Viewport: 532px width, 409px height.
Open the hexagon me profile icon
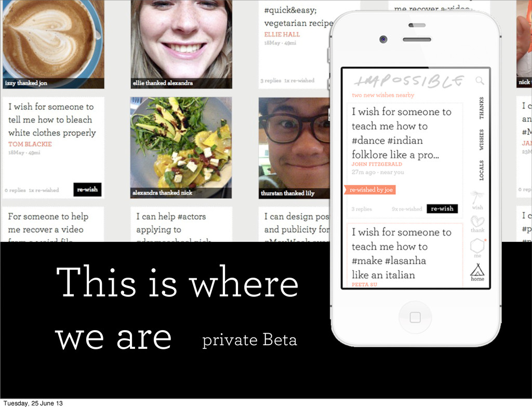[x=477, y=248]
